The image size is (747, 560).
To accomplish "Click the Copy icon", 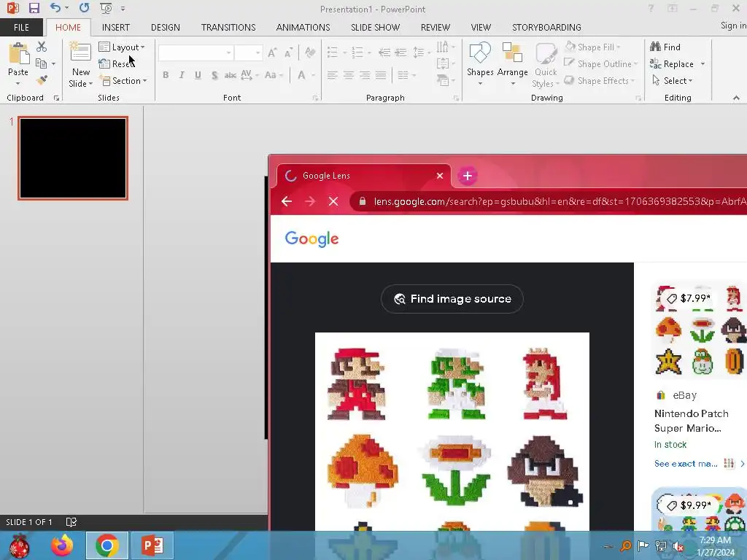I will pyautogui.click(x=42, y=63).
